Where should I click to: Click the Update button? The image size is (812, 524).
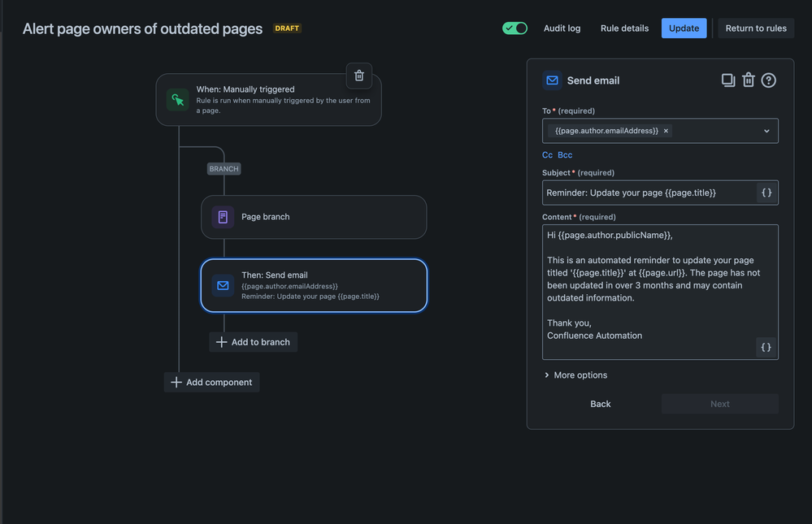click(684, 28)
